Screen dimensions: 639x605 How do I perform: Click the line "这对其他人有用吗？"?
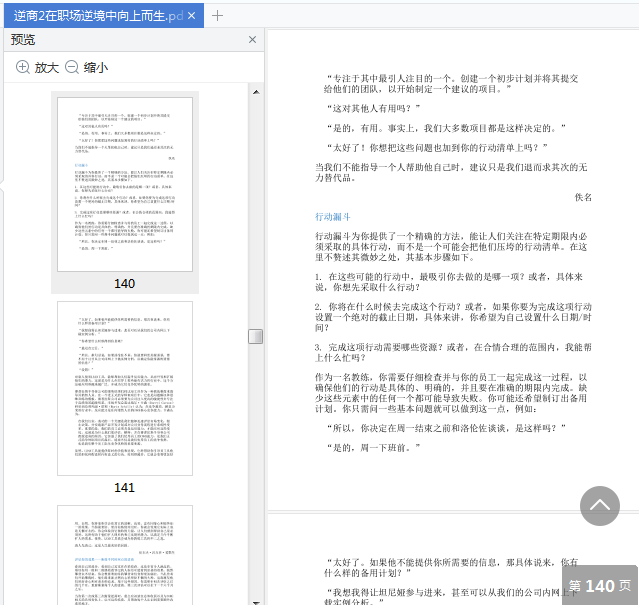(x=373, y=108)
